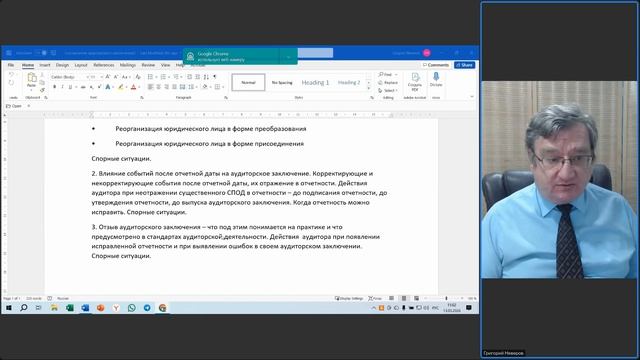The height and width of the screenshot is (360, 640).
Task: Click the taskbar search magnifier
Action: click(24, 308)
